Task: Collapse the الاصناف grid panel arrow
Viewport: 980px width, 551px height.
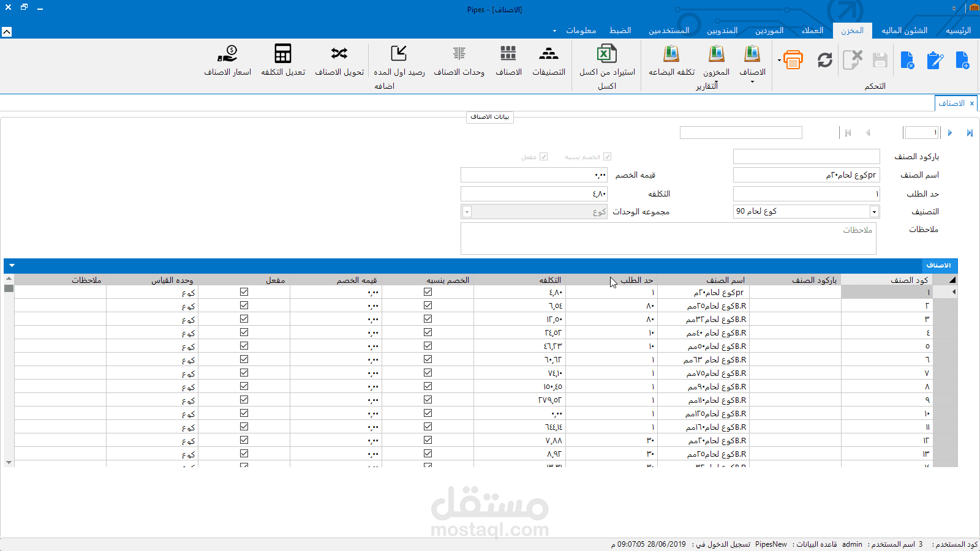Action: point(12,266)
